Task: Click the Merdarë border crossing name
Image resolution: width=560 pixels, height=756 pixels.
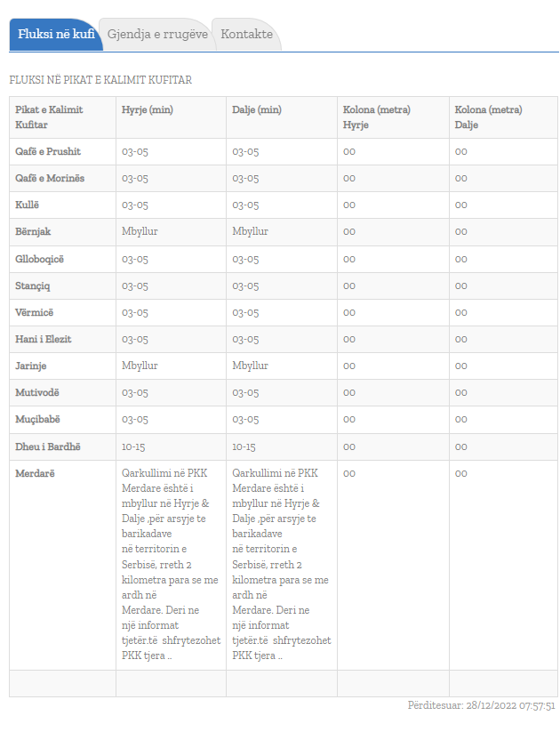Action: tap(35, 473)
